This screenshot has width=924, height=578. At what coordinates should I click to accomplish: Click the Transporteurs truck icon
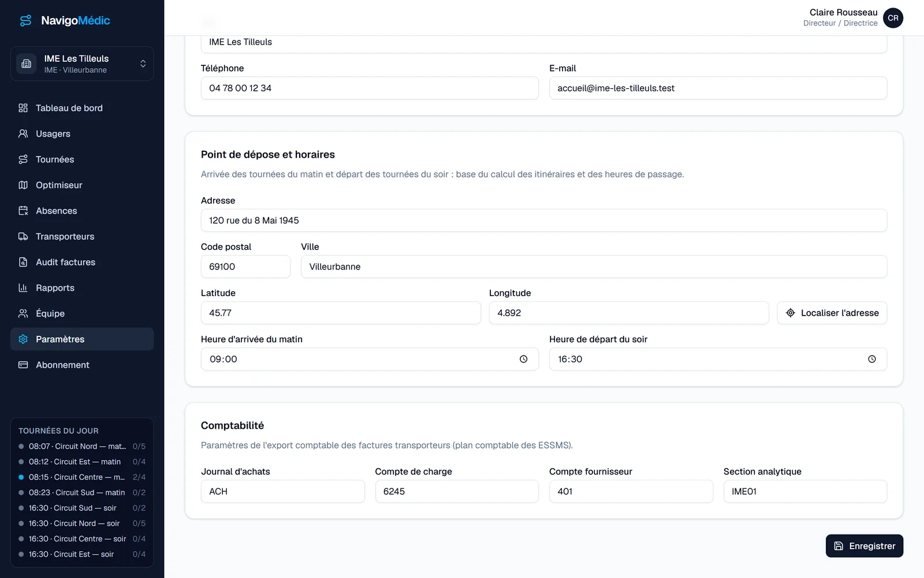(x=23, y=236)
